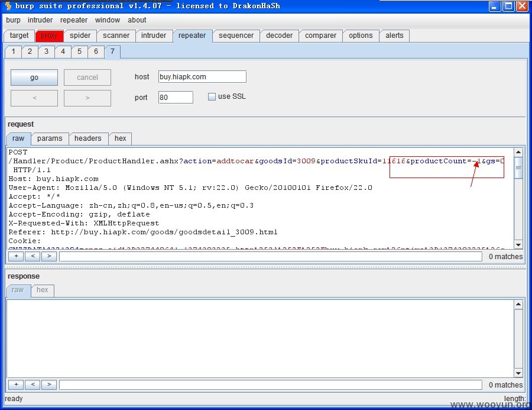Select repeater request tab 5

[x=79, y=51]
